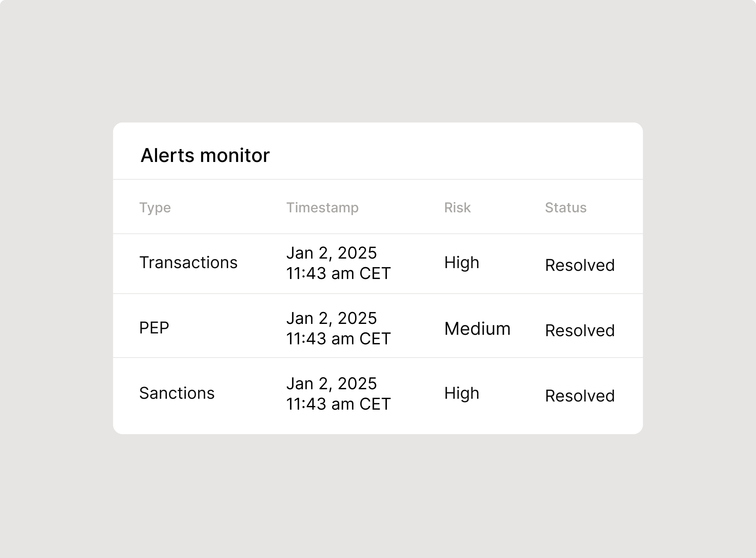Click High risk on Sanctions row
This screenshot has height=558, width=756.
(x=462, y=394)
